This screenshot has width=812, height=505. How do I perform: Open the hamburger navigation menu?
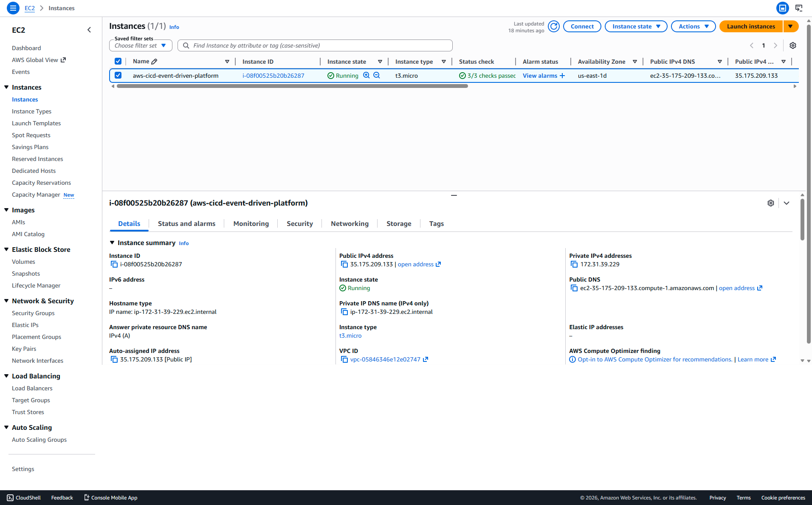(x=13, y=8)
